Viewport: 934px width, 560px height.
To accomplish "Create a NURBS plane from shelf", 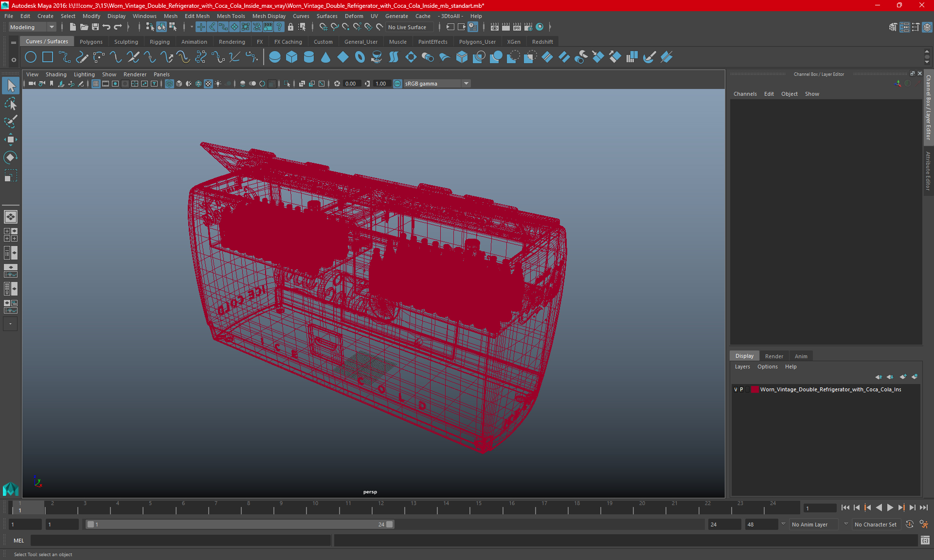I will tap(343, 57).
